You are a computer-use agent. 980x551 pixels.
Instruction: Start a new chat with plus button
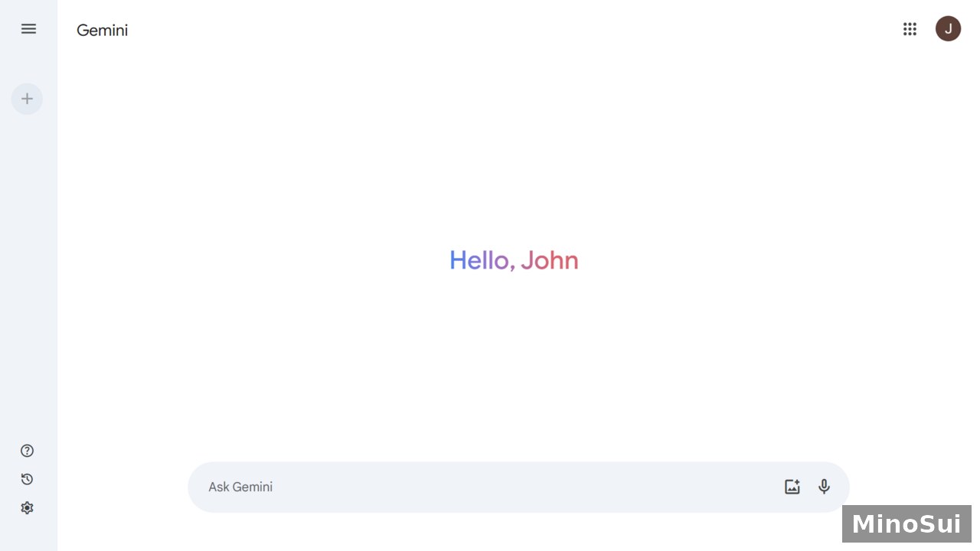27,99
